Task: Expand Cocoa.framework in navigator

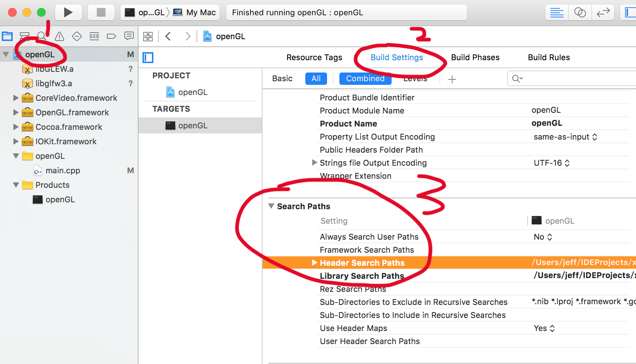Action: [16, 127]
